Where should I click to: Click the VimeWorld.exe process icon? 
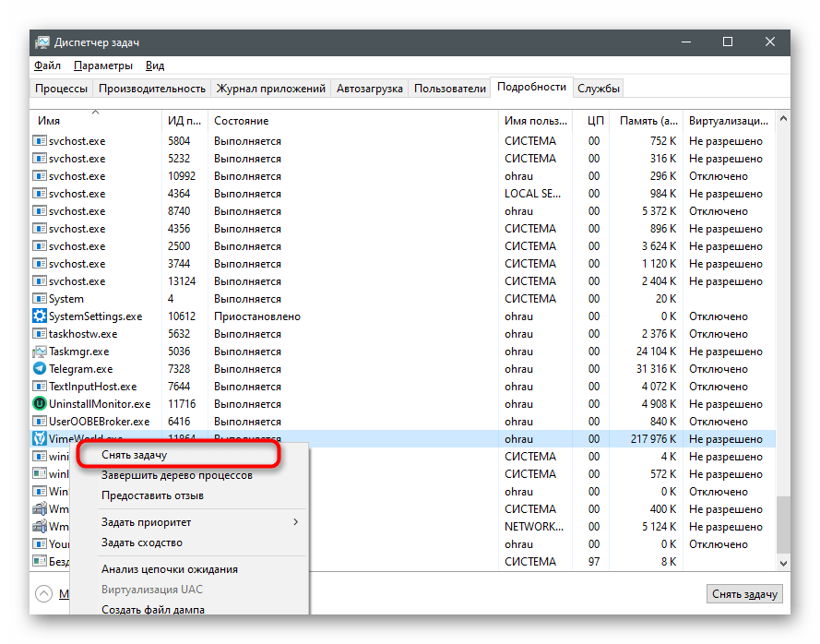pos(40,438)
